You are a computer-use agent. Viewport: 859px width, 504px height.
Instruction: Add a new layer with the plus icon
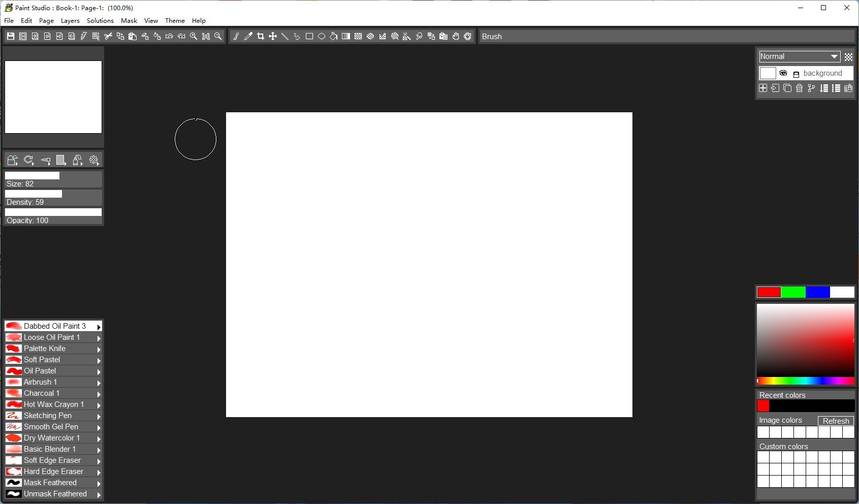[x=763, y=88]
